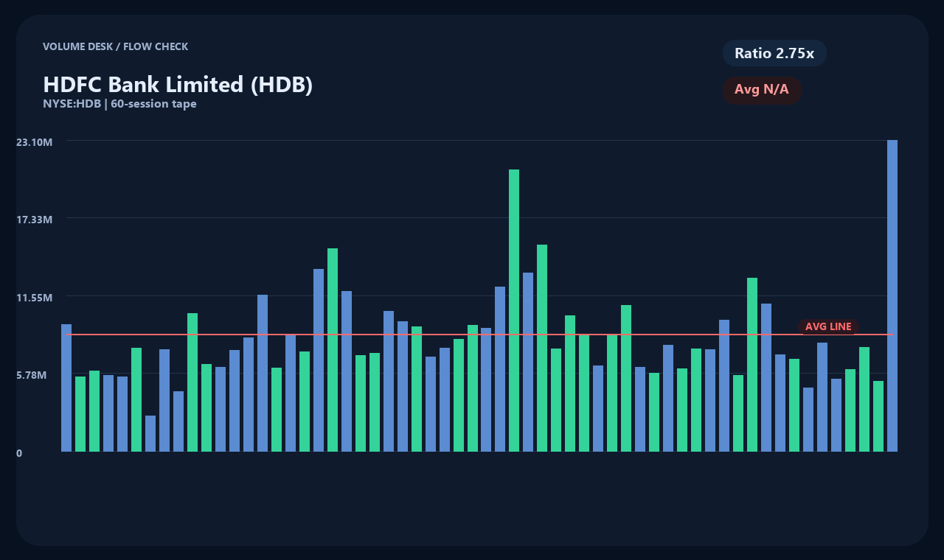The width and height of the screenshot is (944, 560).
Task: Click the 17.33M axis label
Action: pos(35,220)
